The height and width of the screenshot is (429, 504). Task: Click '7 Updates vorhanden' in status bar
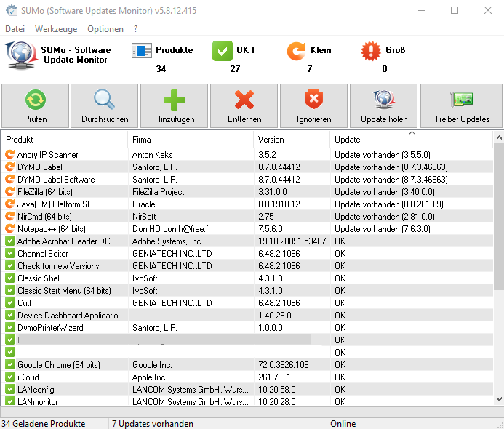pyautogui.click(x=153, y=423)
